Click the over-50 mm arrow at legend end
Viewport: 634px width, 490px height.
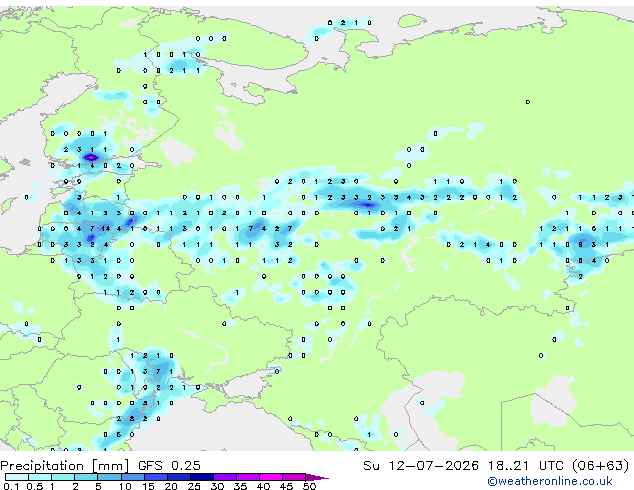317,477
